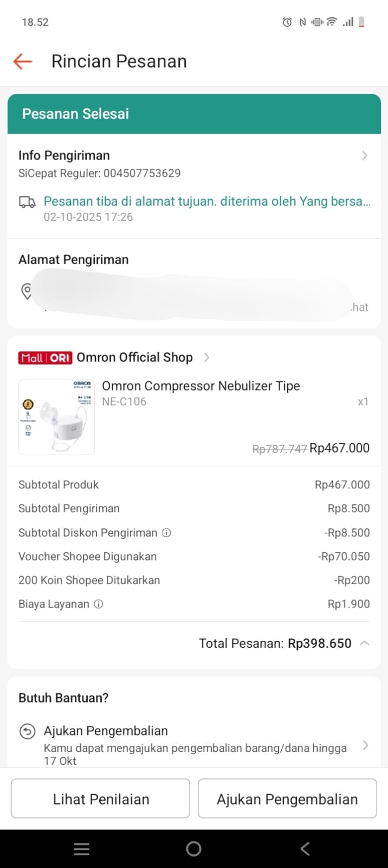Tap the Mall ORI badge
The height and width of the screenshot is (868, 388).
46,358
